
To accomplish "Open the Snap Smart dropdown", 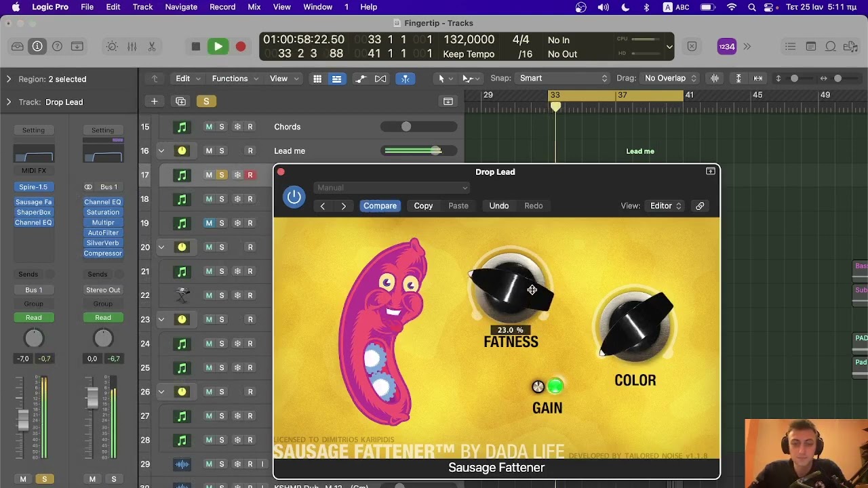I will pyautogui.click(x=563, y=79).
